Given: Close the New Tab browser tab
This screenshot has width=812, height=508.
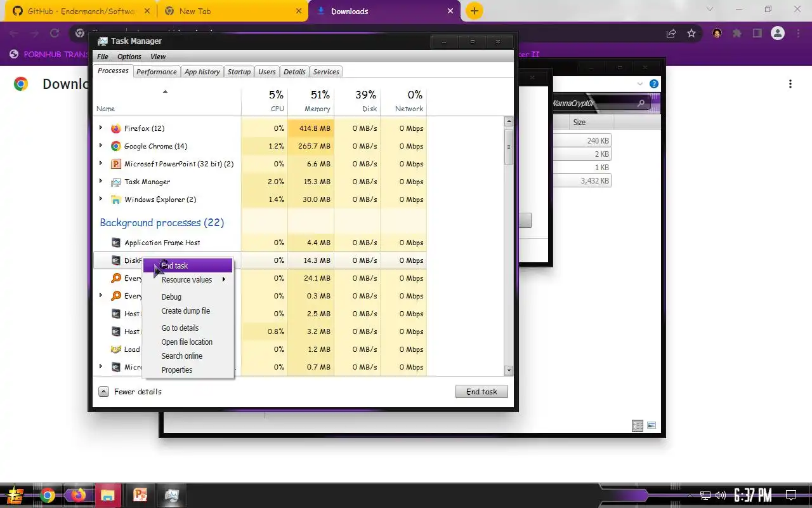Looking at the screenshot, I should (299, 11).
